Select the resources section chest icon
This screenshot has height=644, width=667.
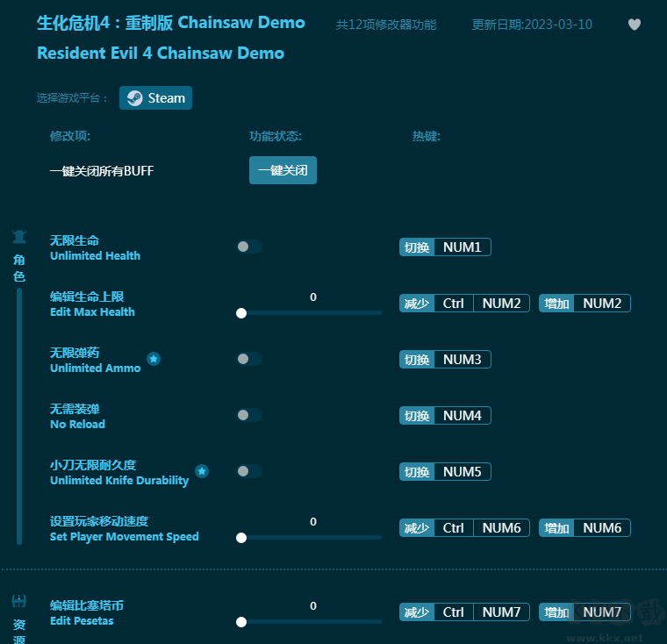pyautogui.click(x=19, y=601)
